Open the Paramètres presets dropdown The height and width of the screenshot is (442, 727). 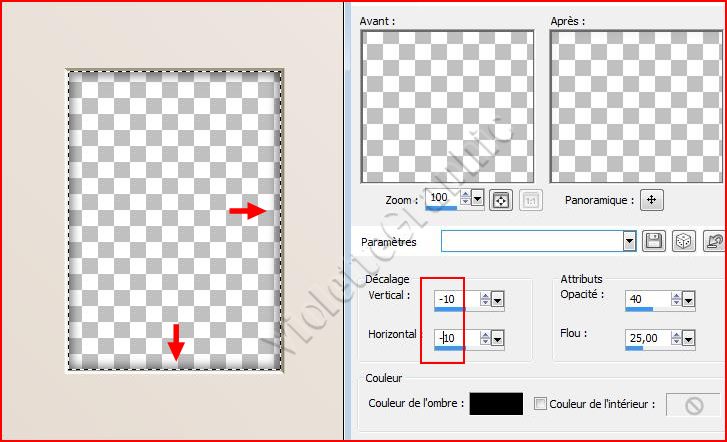coord(629,241)
